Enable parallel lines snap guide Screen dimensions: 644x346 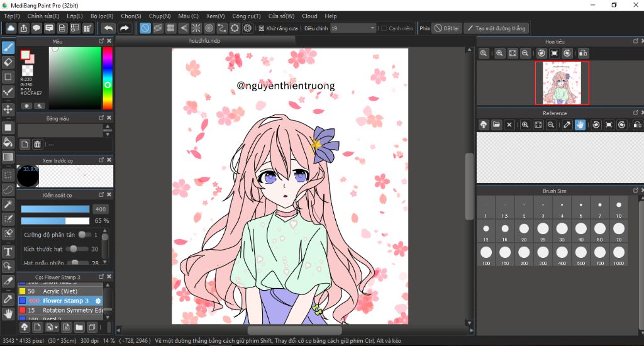[x=158, y=28]
